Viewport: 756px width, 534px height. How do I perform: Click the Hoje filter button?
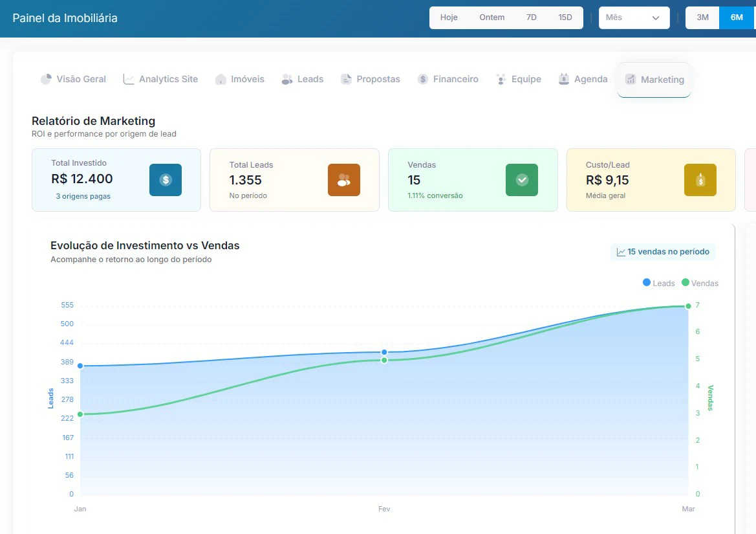point(449,17)
